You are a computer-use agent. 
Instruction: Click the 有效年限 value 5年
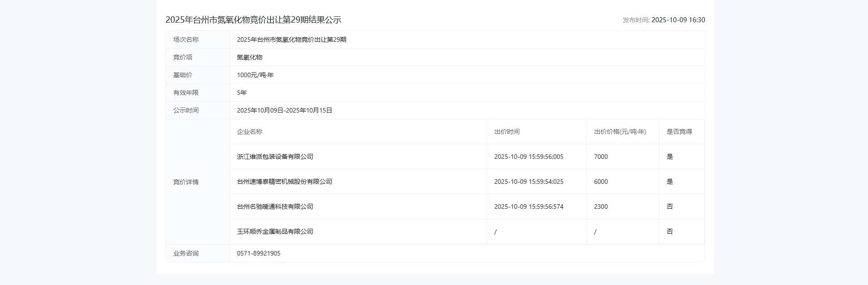[242, 93]
